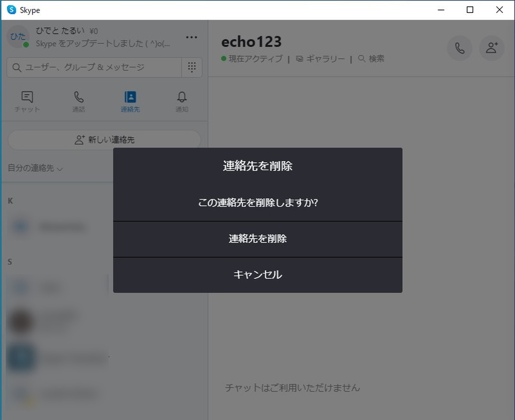The width and height of the screenshot is (515, 420).
Task: Open the more options menu on your profile
Action: [x=191, y=37]
